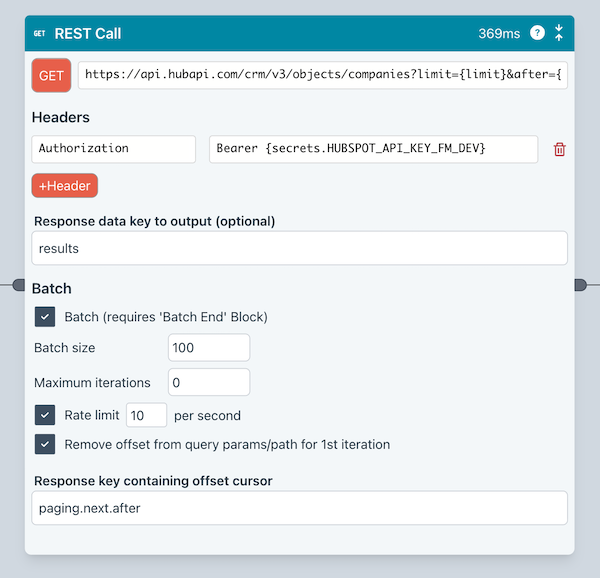Image resolution: width=600 pixels, height=578 pixels.
Task: Click the small GET icon in header
Action: click(x=40, y=33)
